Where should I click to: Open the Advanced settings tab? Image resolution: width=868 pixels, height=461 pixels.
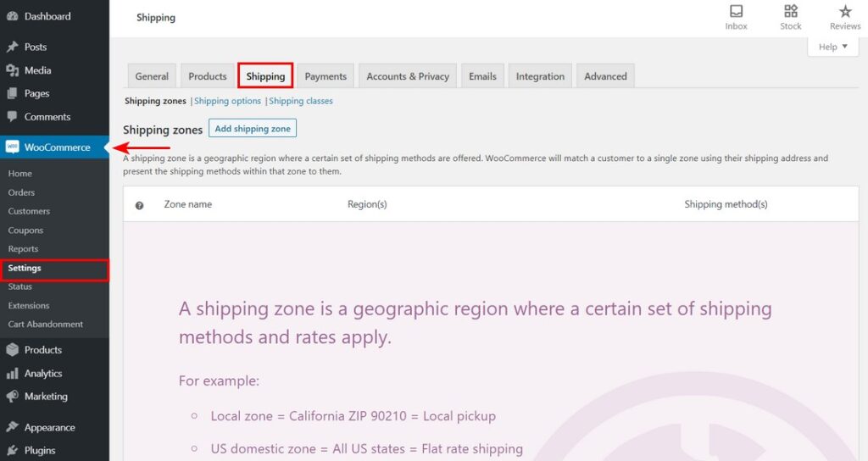tap(605, 76)
